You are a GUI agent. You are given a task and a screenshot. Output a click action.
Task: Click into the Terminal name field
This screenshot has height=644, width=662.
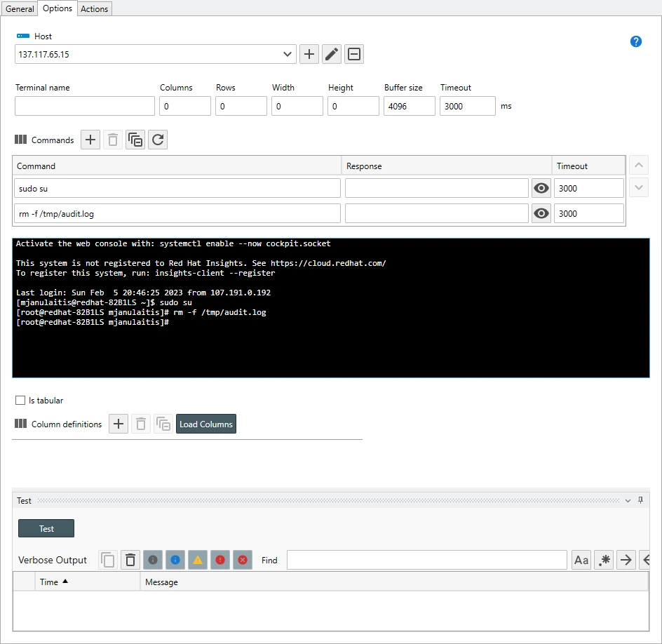point(85,106)
